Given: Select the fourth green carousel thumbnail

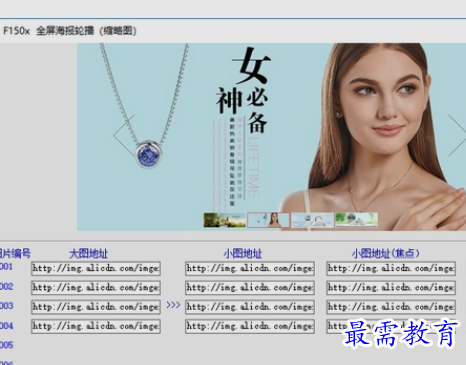Looking at the screenshot, I should [x=356, y=220].
